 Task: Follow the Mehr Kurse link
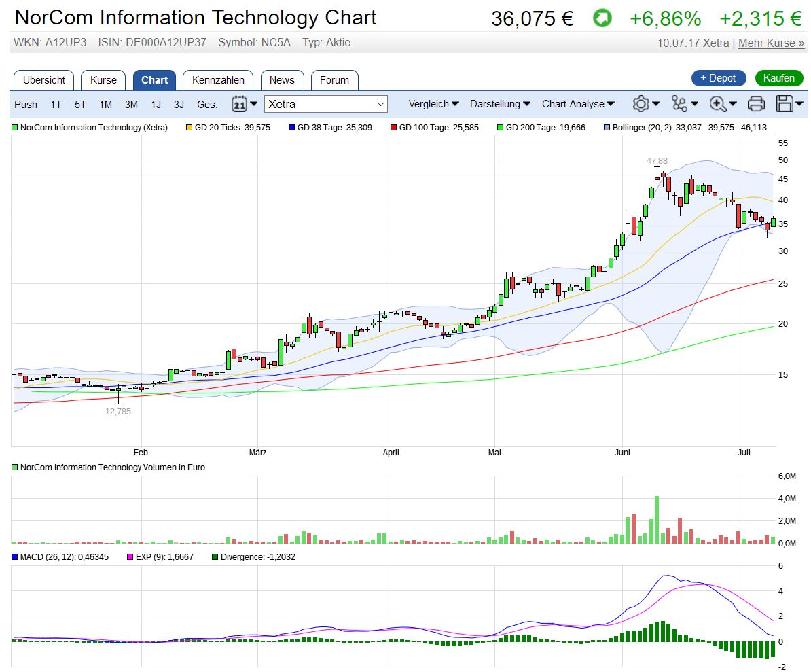771,43
